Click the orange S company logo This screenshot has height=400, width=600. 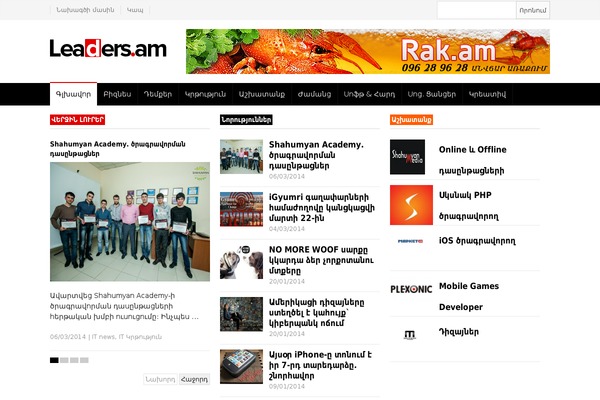pyautogui.click(x=411, y=205)
